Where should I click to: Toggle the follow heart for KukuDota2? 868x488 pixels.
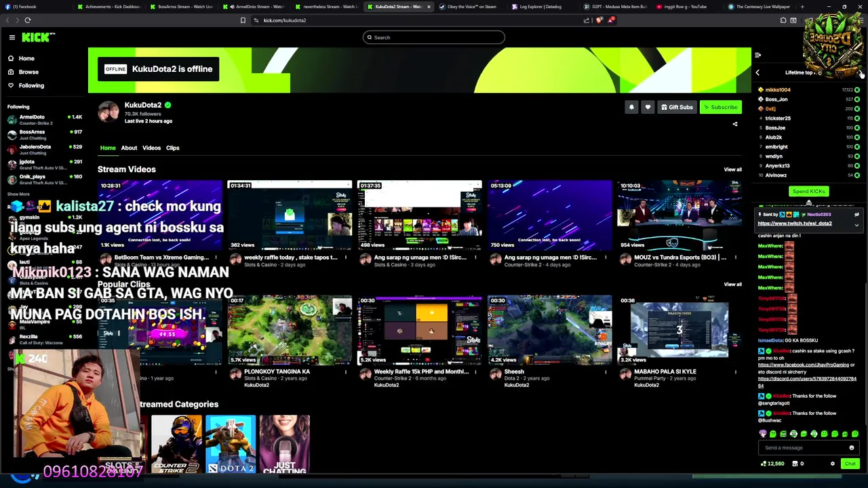(648, 107)
